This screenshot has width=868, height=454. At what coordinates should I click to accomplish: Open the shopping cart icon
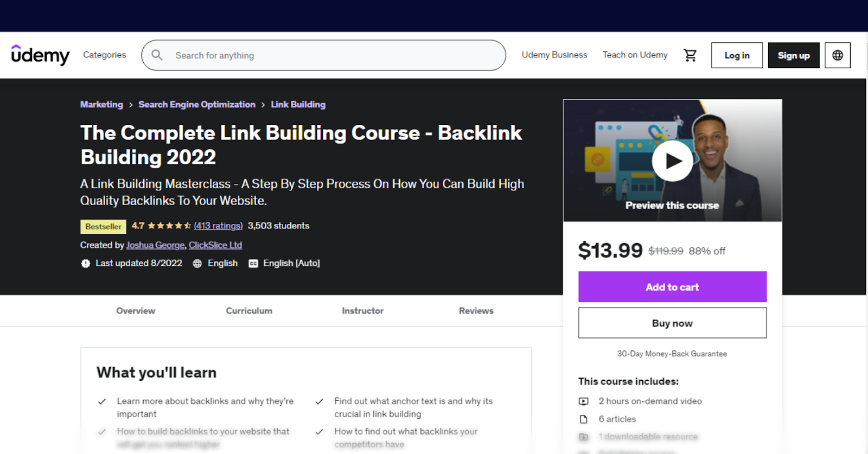tap(690, 55)
